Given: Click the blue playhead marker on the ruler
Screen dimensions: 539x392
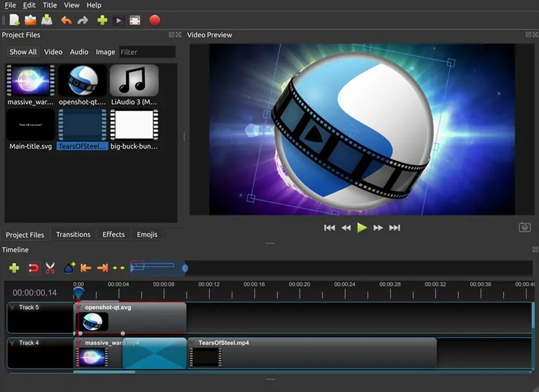Looking at the screenshot, I should pos(78,293).
